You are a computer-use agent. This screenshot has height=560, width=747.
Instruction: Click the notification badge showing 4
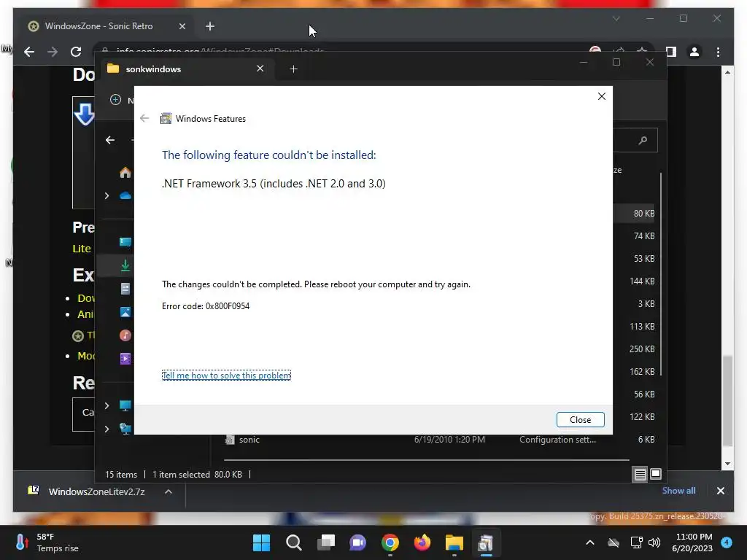click(727, 542)
